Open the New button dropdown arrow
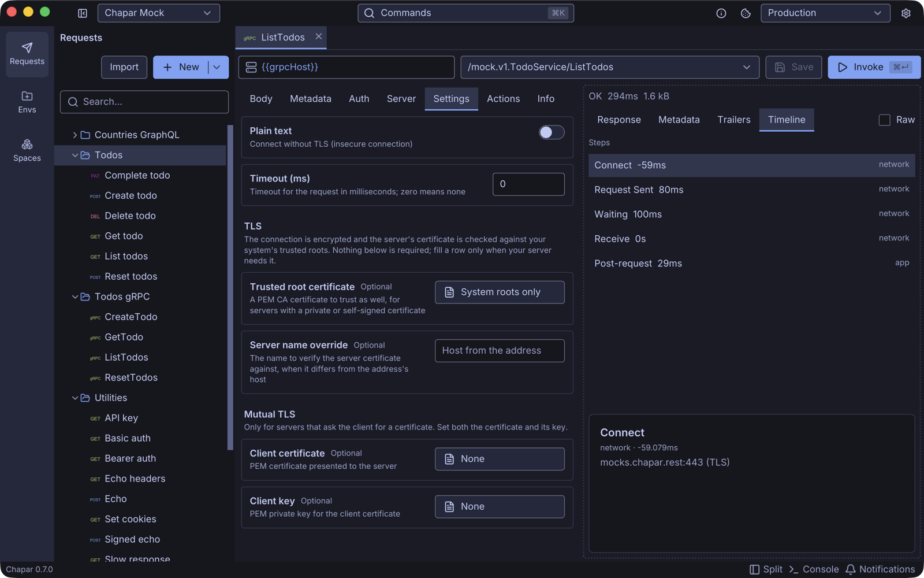The height and width of the screenshot is (578, 924). 217,67
